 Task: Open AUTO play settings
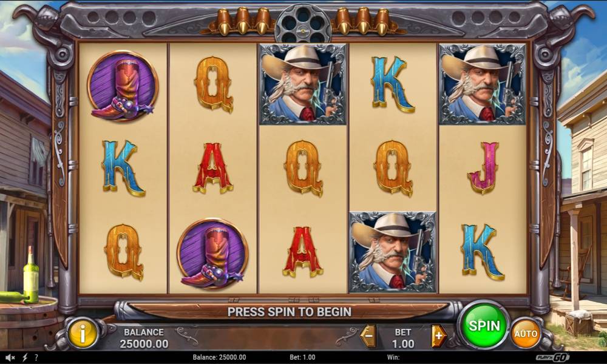(x=525, y=333)
